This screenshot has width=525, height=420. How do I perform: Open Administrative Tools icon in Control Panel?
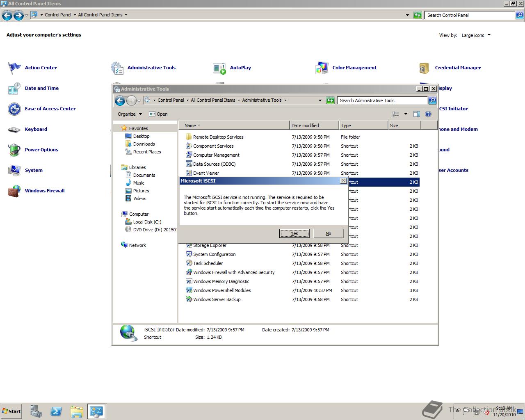pos(117,68)
